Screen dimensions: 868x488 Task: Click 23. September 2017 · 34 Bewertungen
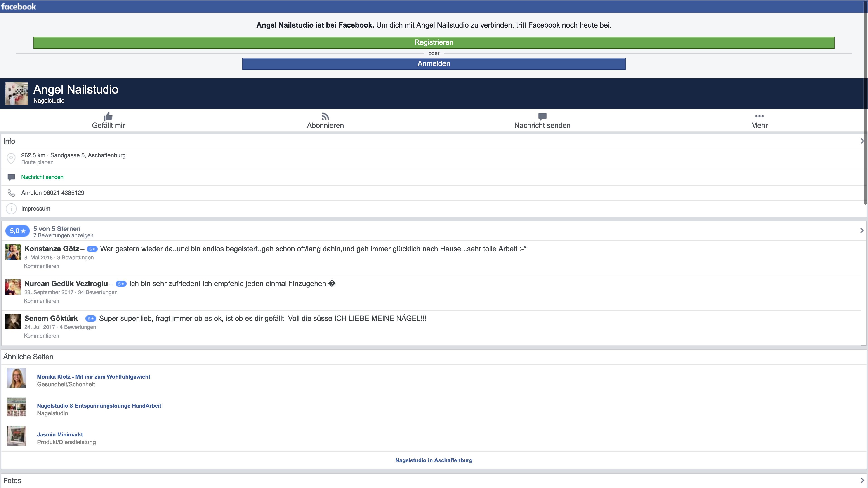[71, 292]
